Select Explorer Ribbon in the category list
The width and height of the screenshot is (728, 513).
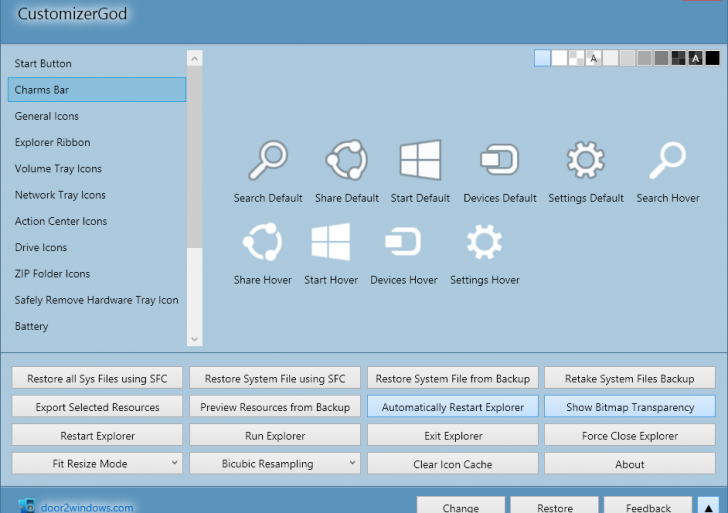click(x=52, y=143)
